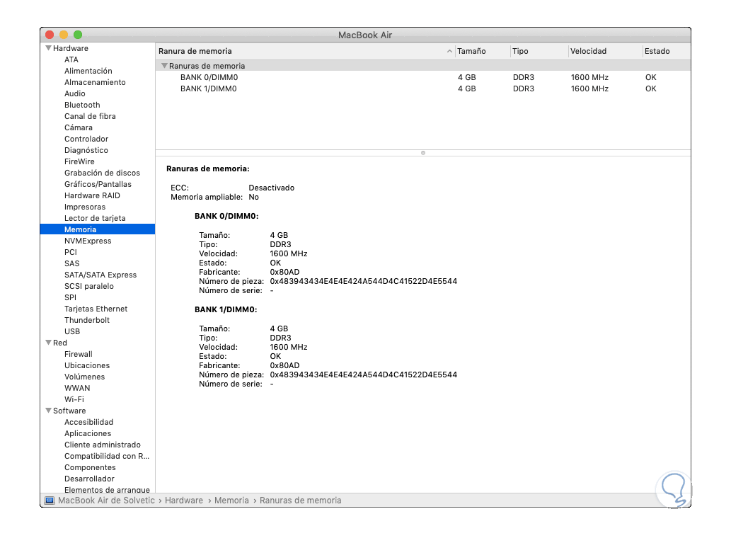Click the Desactivado ECC value

tap(271, 188)
